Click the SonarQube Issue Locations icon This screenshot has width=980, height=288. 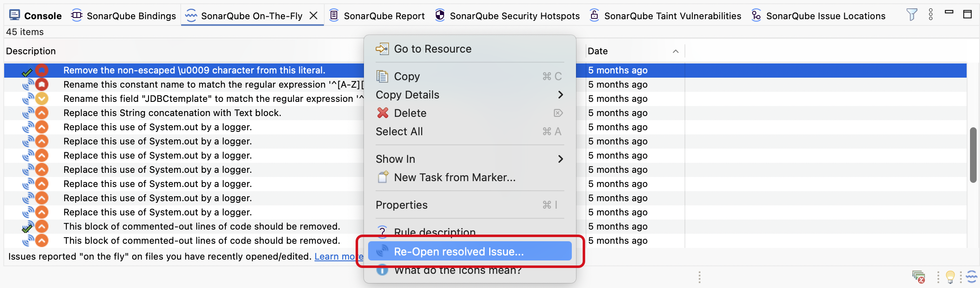756,15
